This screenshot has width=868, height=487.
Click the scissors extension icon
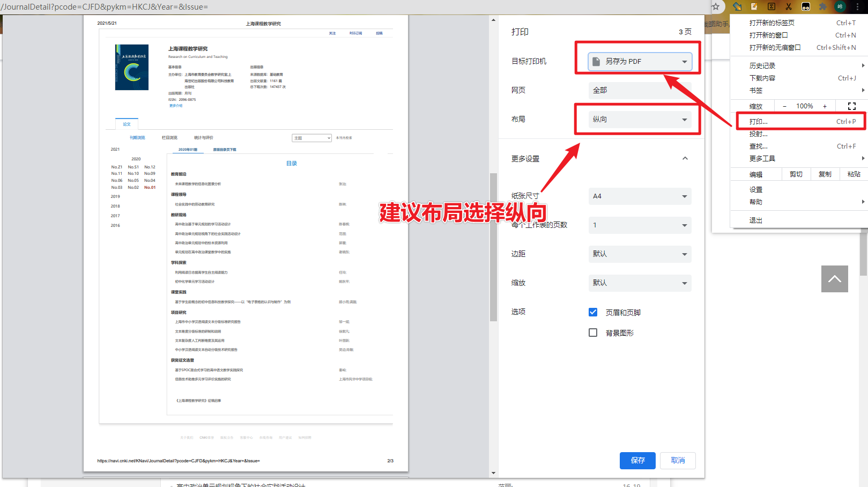pyautogui.click(x=789, y=6)
